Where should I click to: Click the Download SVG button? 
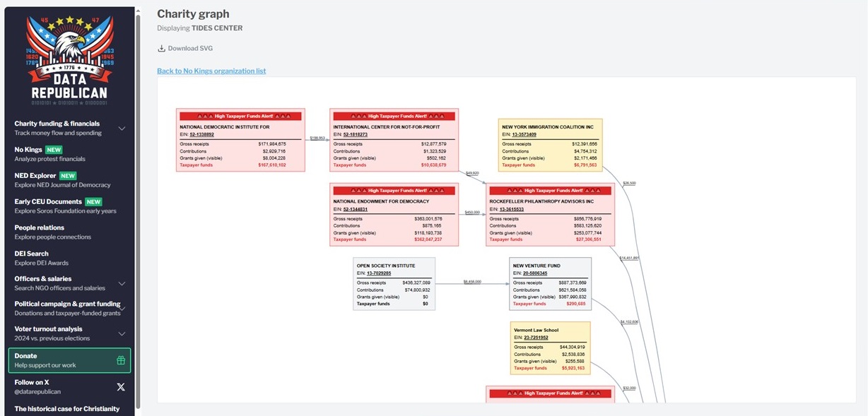(185, 49)
